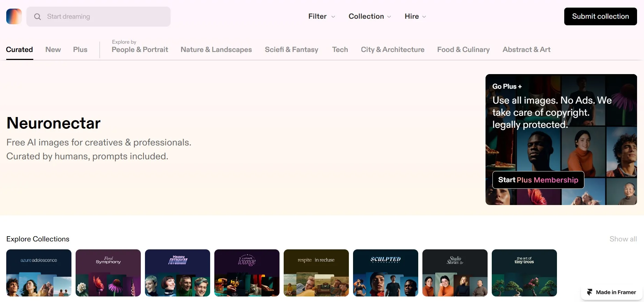The height and width of the screenshot is (302, 644).
Task: Click the Made in Framer badge
Action: coord(611,292)
